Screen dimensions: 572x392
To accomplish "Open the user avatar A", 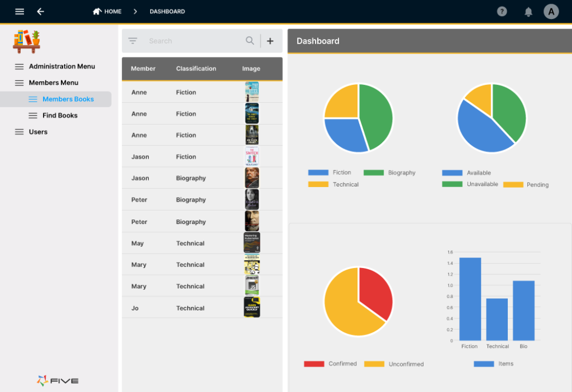I will [551, 12].
